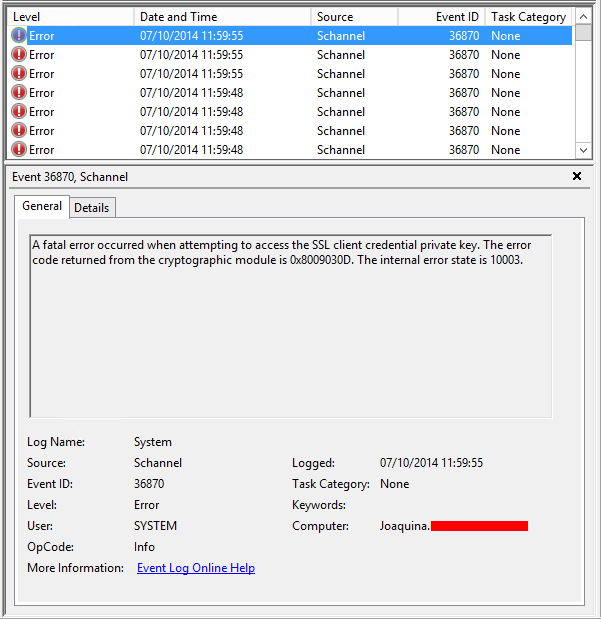Click the User value 'SYSTEM'

click(x=155, y=526)
